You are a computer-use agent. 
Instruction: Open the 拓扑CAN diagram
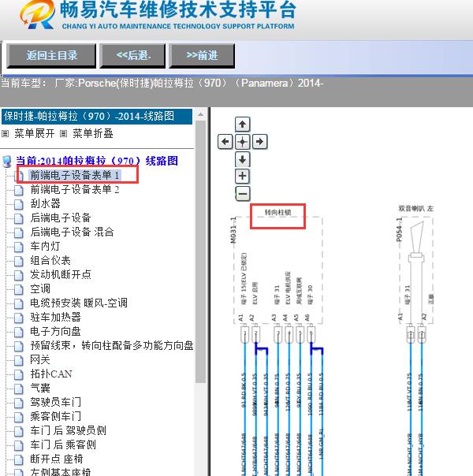(51, 374)
